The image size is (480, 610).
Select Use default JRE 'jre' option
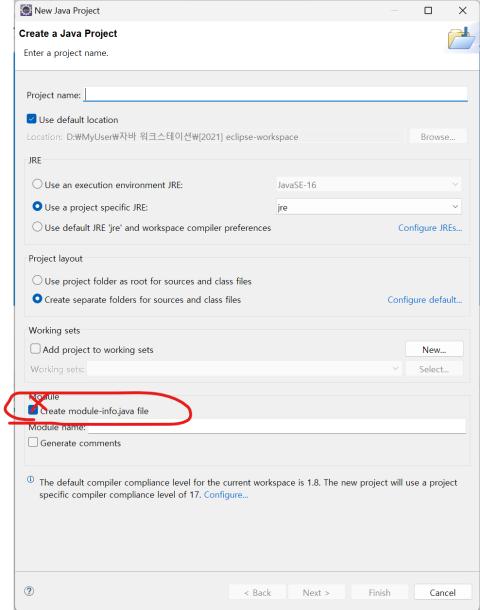click(37, 227)
